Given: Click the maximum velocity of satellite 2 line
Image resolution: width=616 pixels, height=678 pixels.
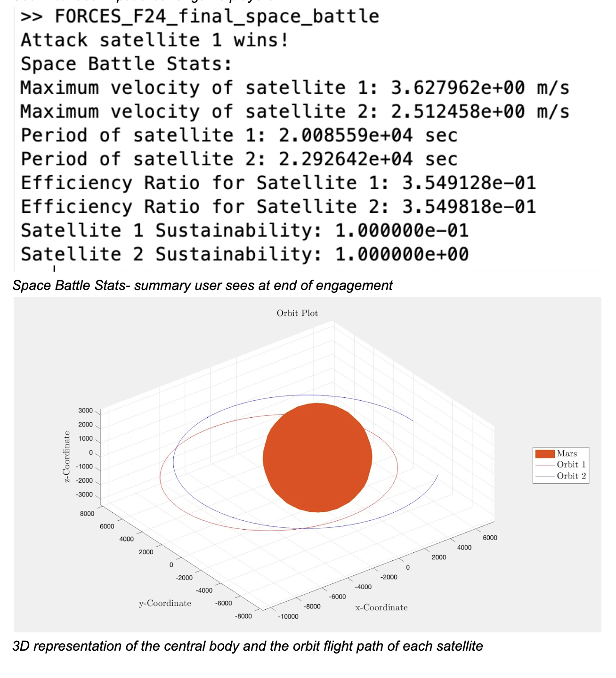Looking at the screenshot, I should (x=294, y=112).
